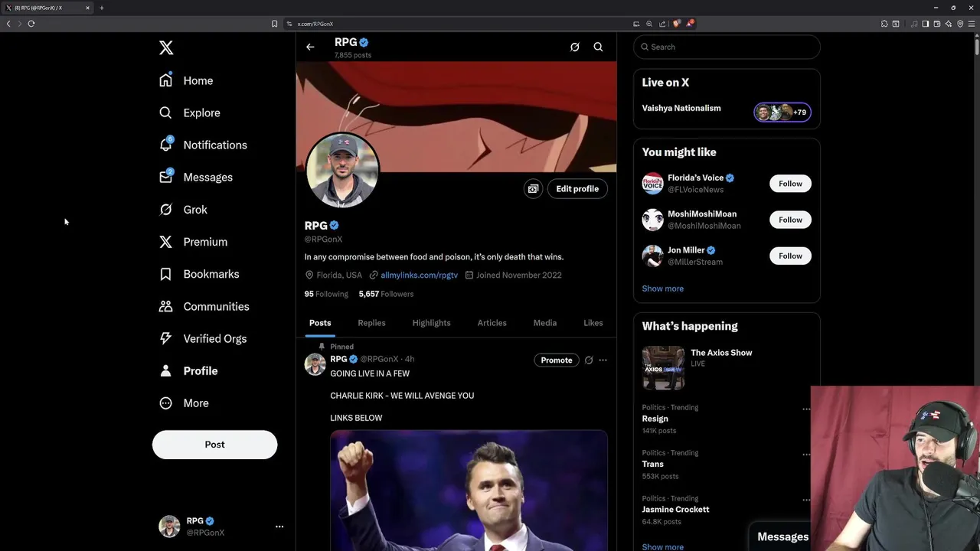Click the white Post button
The width and height of the screenshot is (980, 551).
214,445
